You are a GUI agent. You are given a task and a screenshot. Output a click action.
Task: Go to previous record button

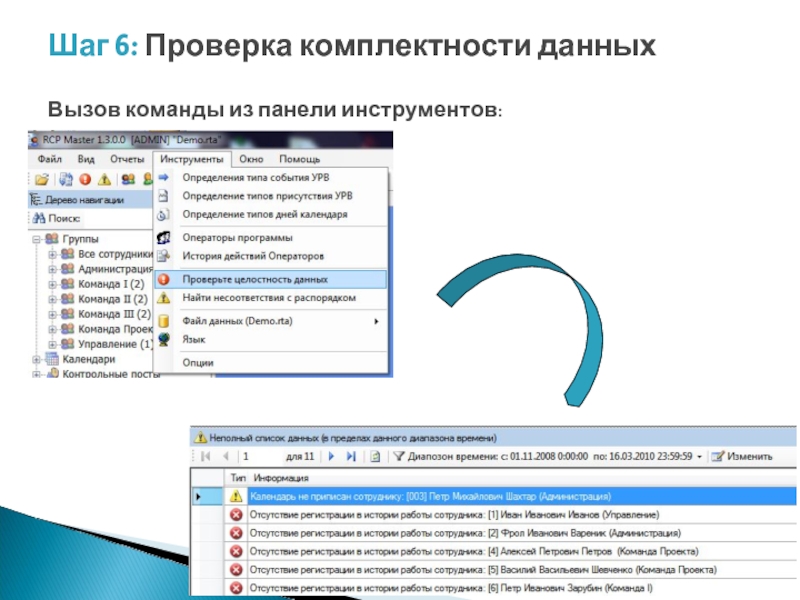click(x=226, y=456)
